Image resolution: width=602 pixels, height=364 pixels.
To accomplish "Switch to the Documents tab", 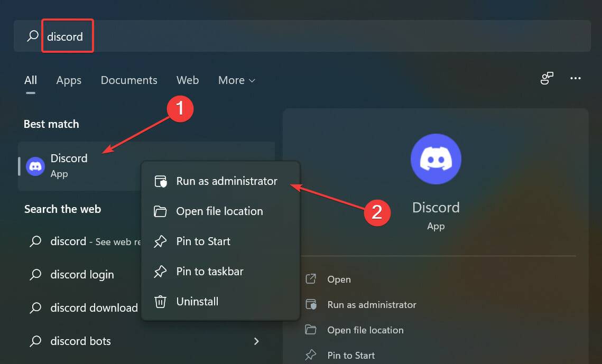I will tap(129, 80).
